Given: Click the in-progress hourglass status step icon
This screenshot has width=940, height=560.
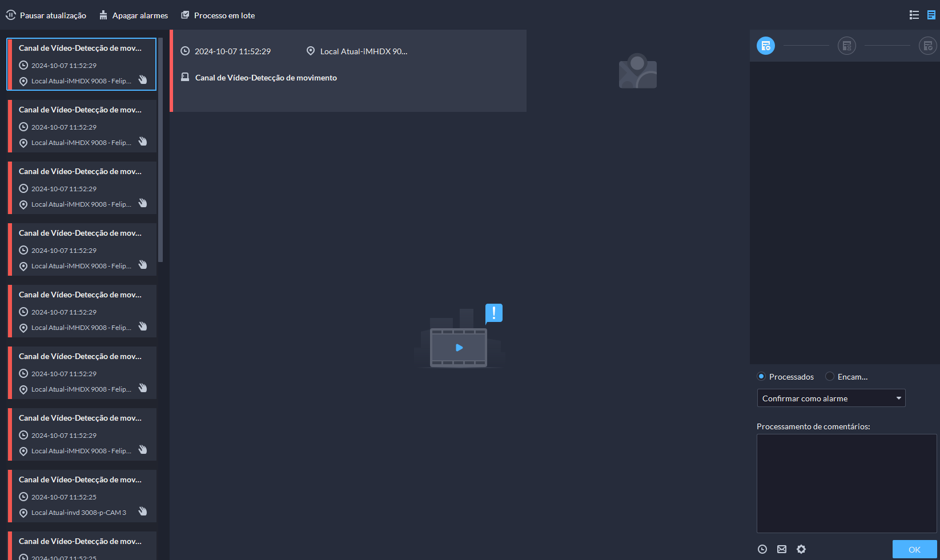Looking at the screenshot, I should point(846,46).
